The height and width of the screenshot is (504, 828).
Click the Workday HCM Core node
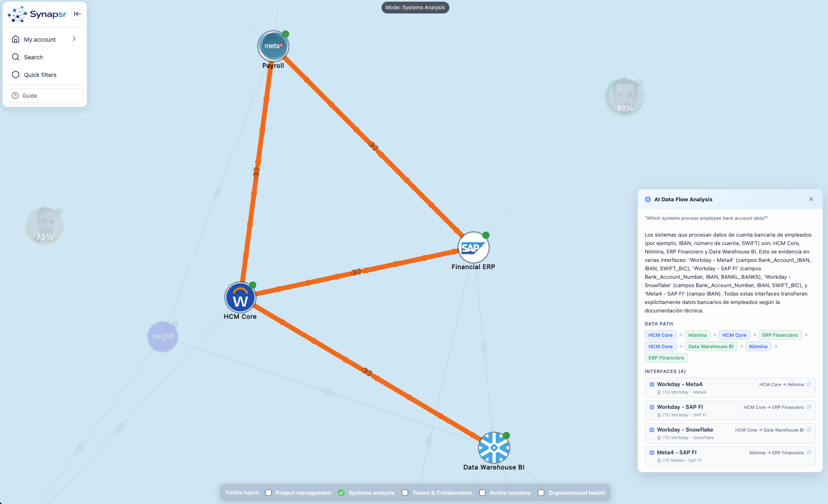tap(240, 298)
